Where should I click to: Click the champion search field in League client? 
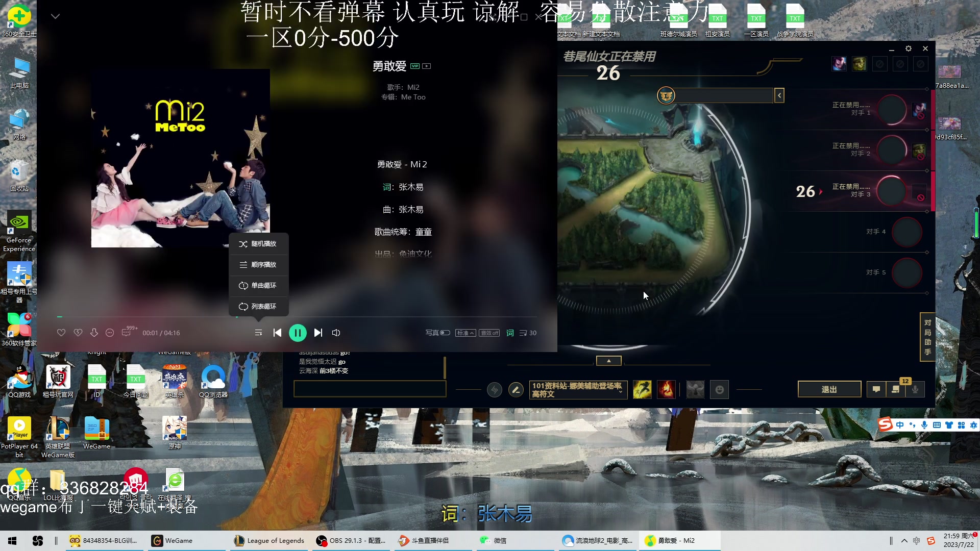(x=724, y=95)
